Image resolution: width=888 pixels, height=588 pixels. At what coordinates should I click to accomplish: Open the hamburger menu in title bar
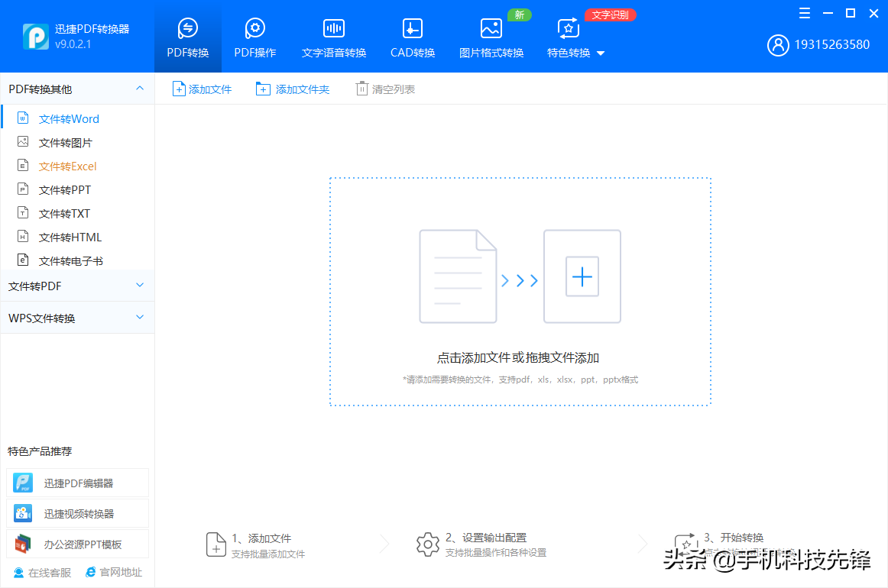(x=804, y=13)
